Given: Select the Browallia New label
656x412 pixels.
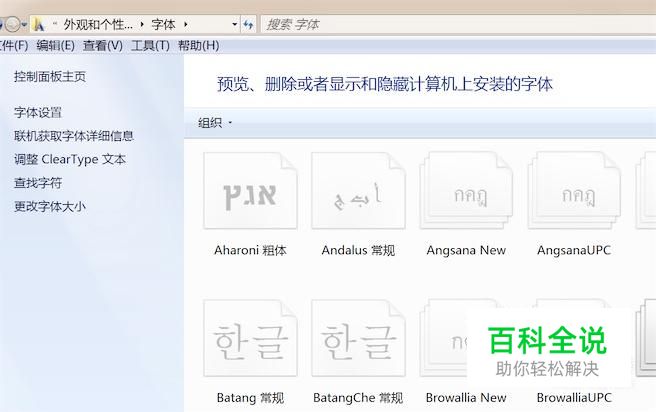Looking at the screenshot, I should click(x=466, y=398).
